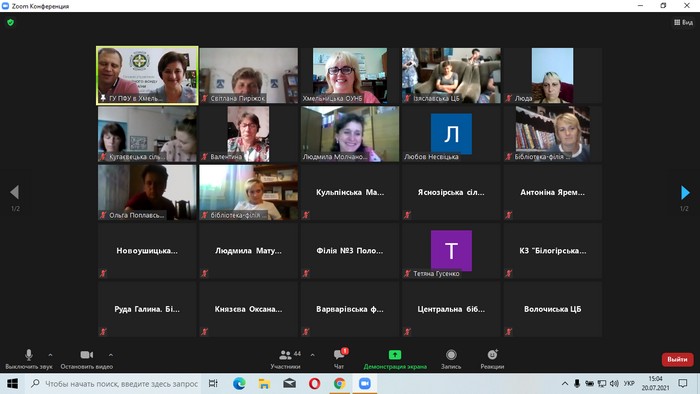
Task: Expand the arrow next to Participants
Action: click(312, 355)
